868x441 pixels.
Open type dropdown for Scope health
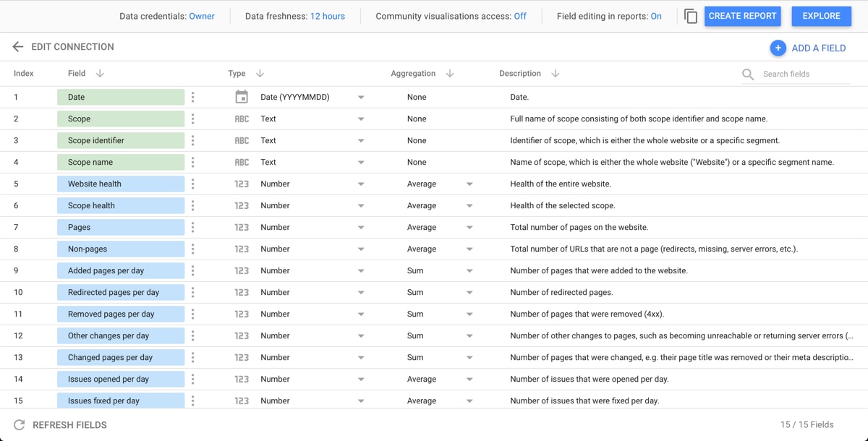[x=361, y=206]
